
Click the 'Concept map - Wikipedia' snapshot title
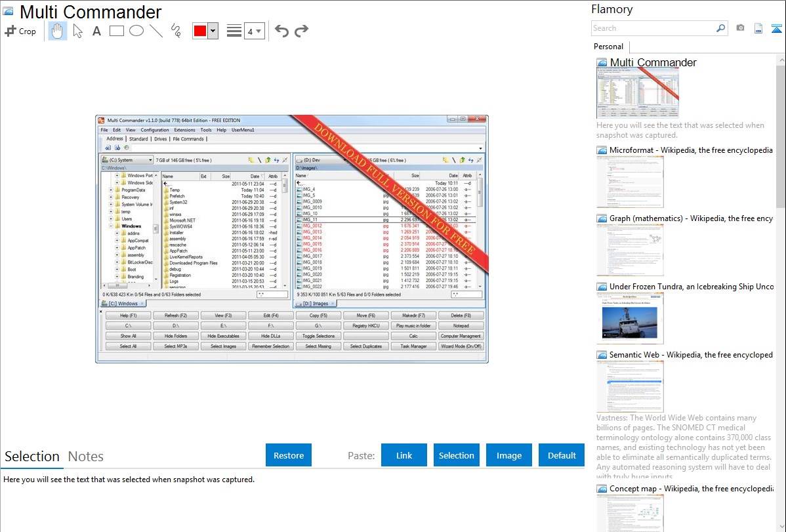point(692,489)
